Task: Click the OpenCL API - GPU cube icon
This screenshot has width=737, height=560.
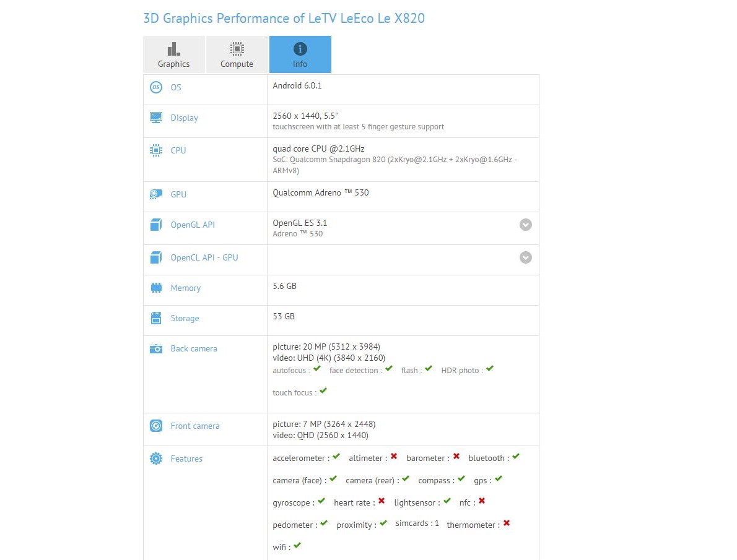Action: [156, 257]
